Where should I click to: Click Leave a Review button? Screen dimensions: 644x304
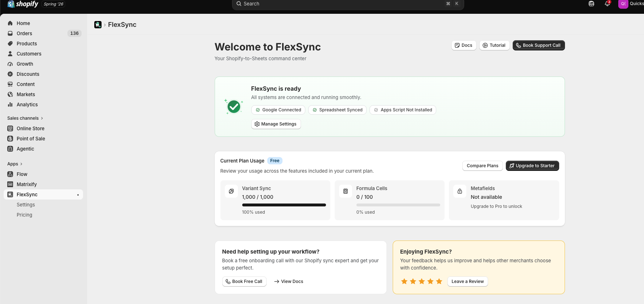click(x=467, y=282)
